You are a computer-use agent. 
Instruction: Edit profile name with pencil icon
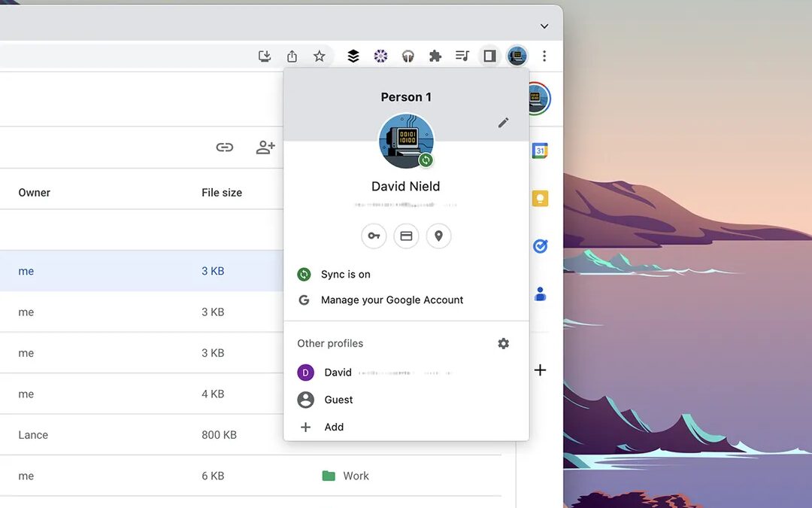point(504,123)
